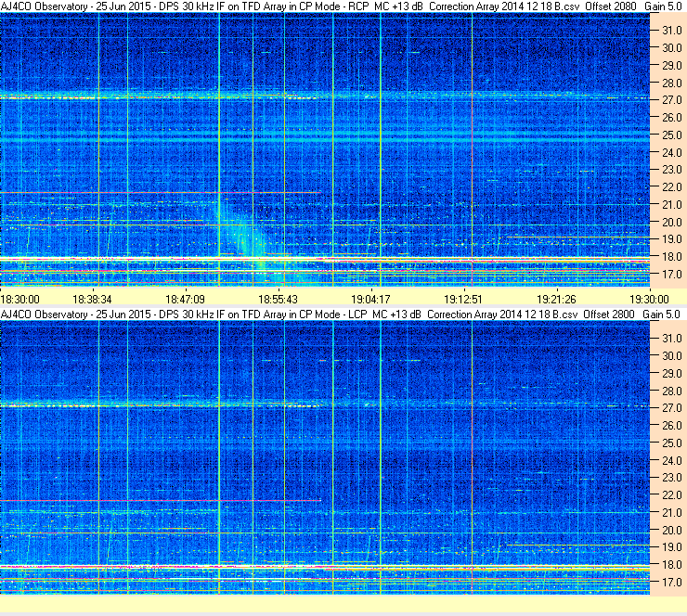Click the 25.0 frequency label on LCP chart
This screenshot has height=616, width=687.
[671, 443]
